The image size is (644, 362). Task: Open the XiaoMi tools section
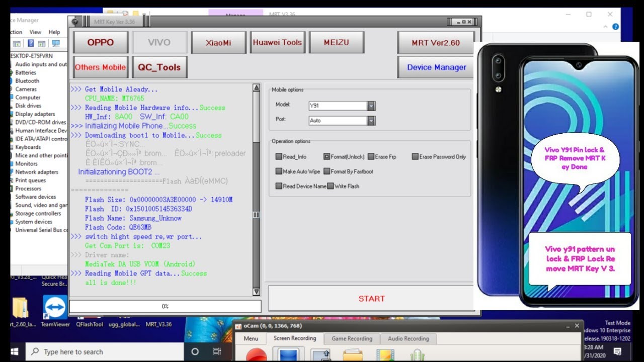pyautogui.click(x=218, y=42)
